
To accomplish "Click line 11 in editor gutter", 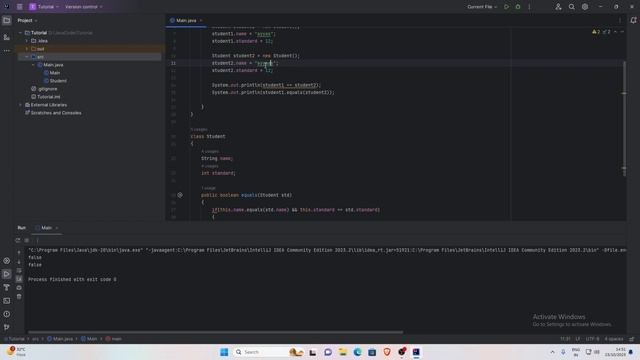I will [x=173, y=63].
